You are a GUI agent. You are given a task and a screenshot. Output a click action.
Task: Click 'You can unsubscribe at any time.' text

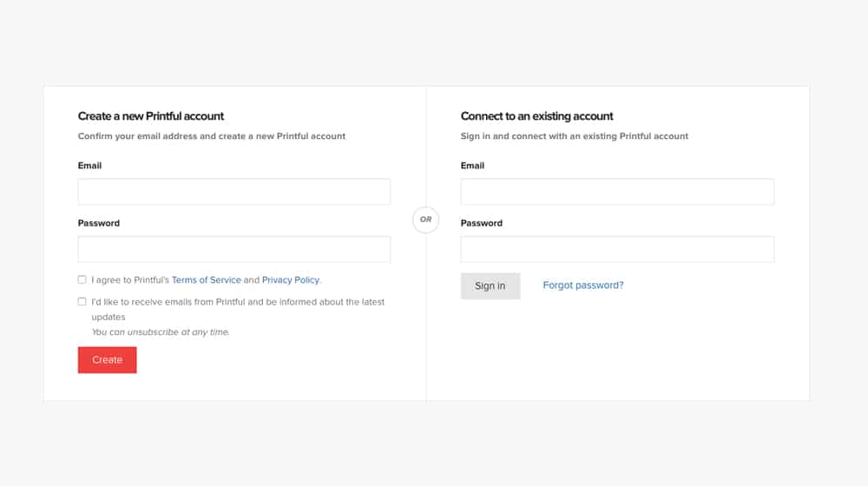pyautogui.click(x=161, y=332)
